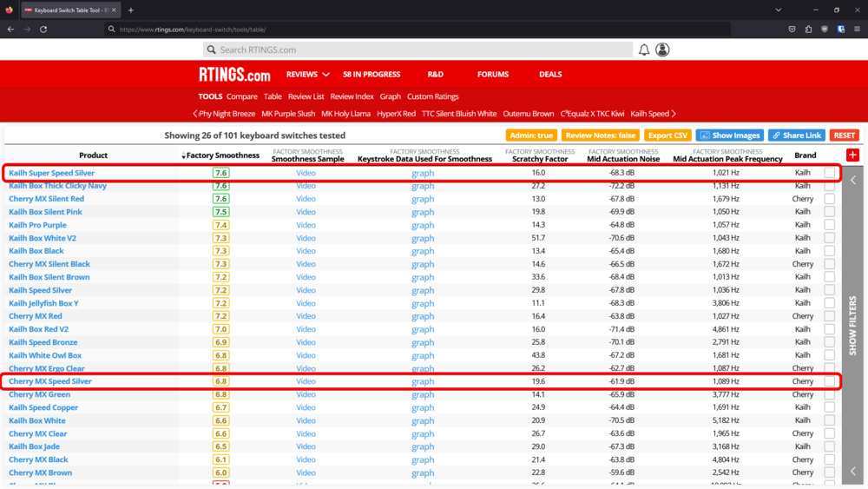
Task: Check the Kailh Box Thick Clicky Navy checkbox
Action: tap(830, 186)
